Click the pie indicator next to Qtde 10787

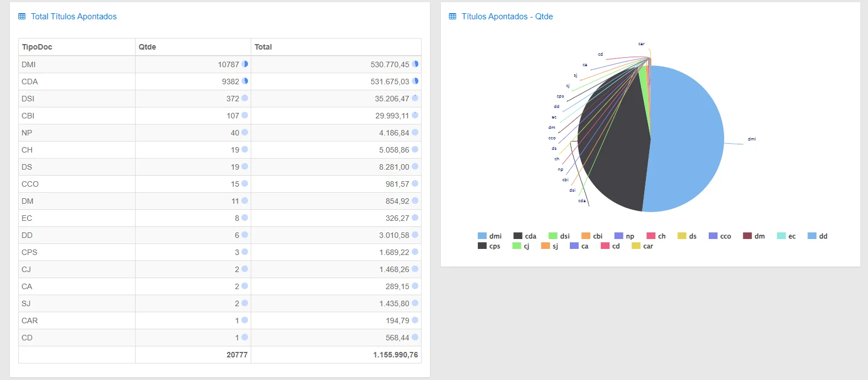(x=245, y=64)
